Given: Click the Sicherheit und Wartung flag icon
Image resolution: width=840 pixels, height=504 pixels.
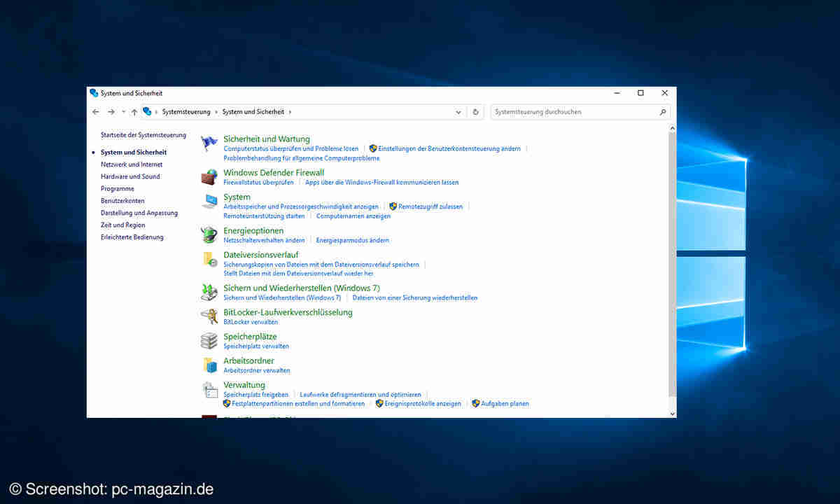Looking at the screenshot, I should (x=209, y=143).
